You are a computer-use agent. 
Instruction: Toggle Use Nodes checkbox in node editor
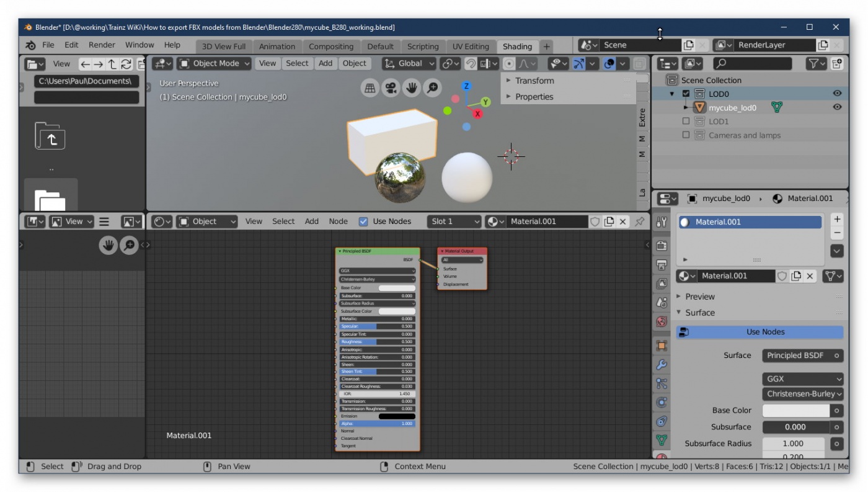click(x=363, y=221)
